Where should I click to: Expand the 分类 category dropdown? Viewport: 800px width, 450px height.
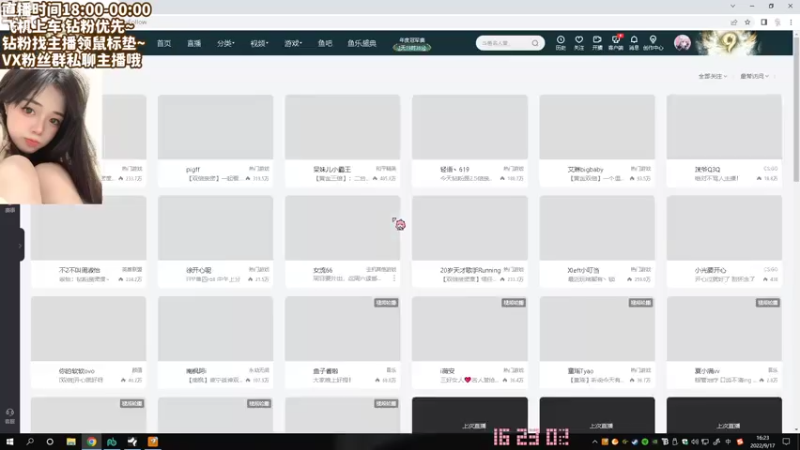pos(226,43)
